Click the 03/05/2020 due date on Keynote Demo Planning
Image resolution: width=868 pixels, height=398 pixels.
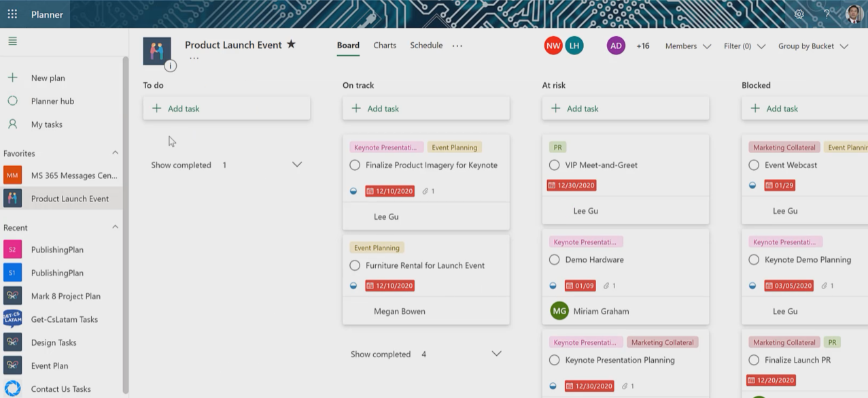point(788,286)
